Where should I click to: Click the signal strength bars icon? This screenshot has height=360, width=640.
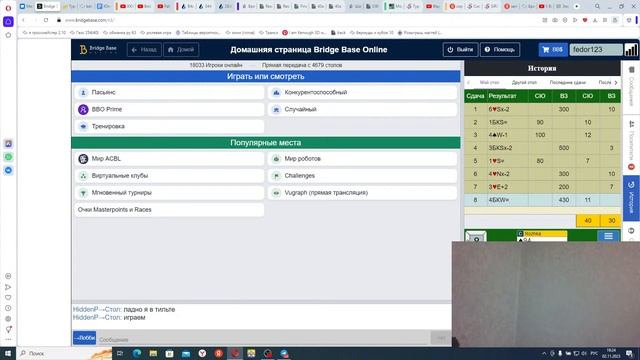(x=631, y=49)
